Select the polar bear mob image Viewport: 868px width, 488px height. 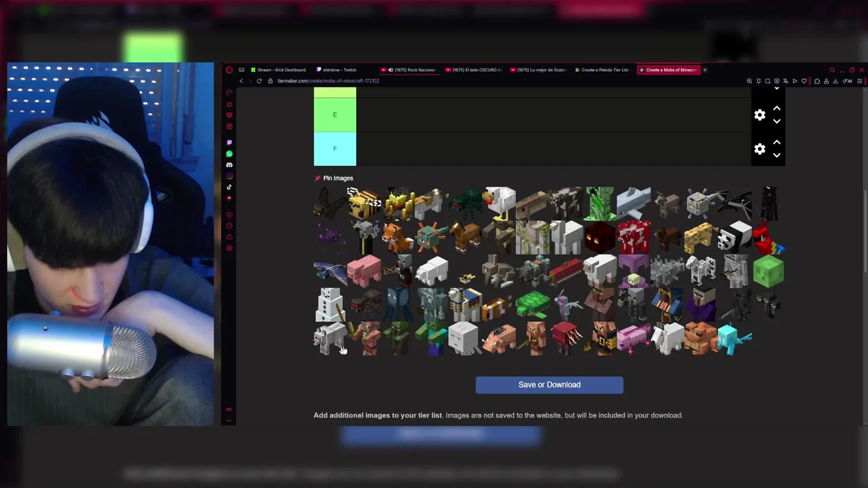[432, 272]
